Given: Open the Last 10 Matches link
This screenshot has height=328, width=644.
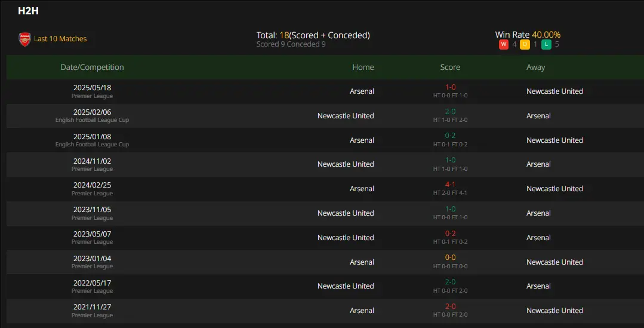Looking at the screenshot, I should coord(60,39).
